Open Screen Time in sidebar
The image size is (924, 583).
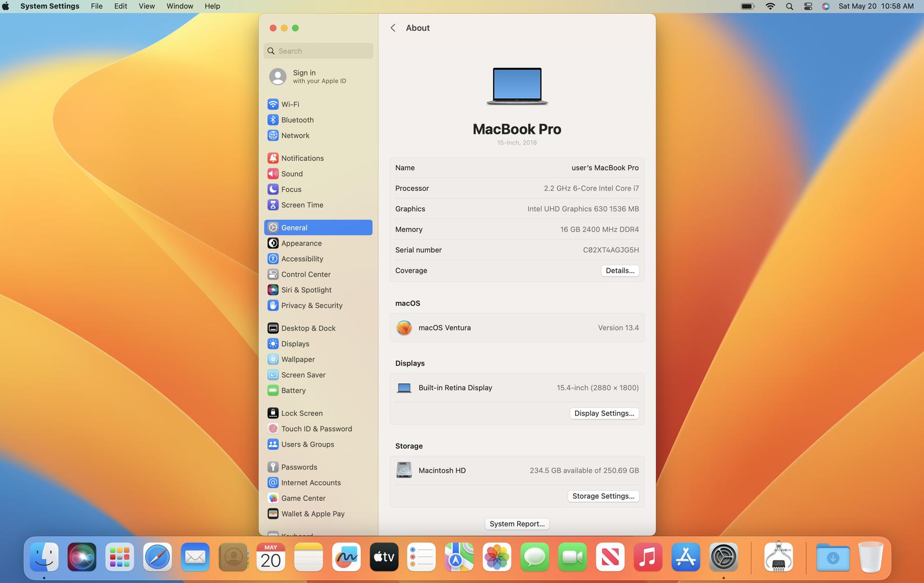tap(318, 205)
